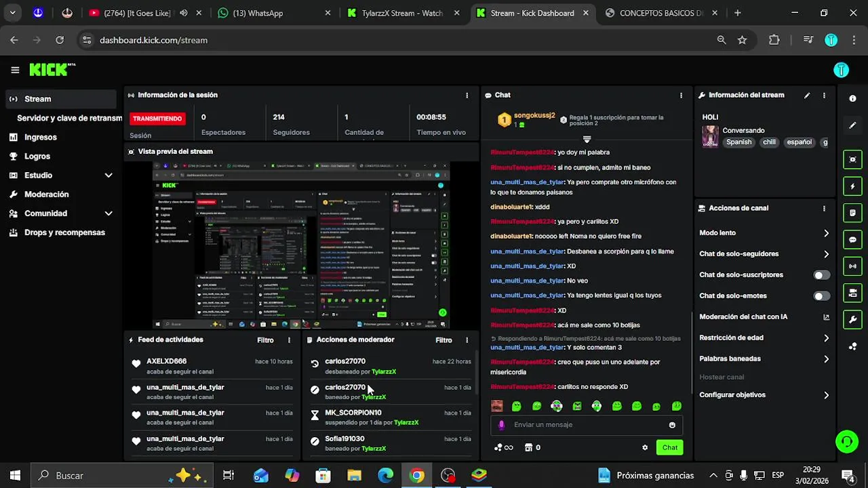Open Chat panel three-dot menu
Image resolution: width=868 pixels, height=488 pixels.
coord(681,96)
